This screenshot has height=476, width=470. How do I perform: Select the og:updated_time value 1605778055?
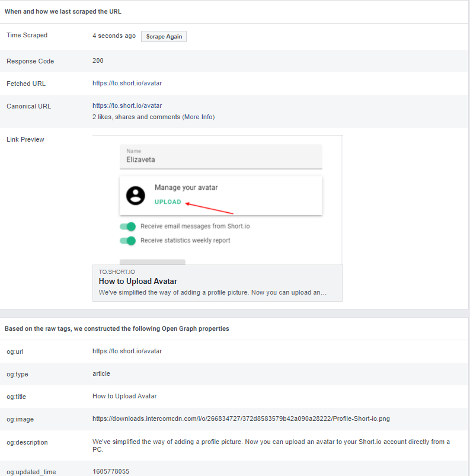(111, 471)
